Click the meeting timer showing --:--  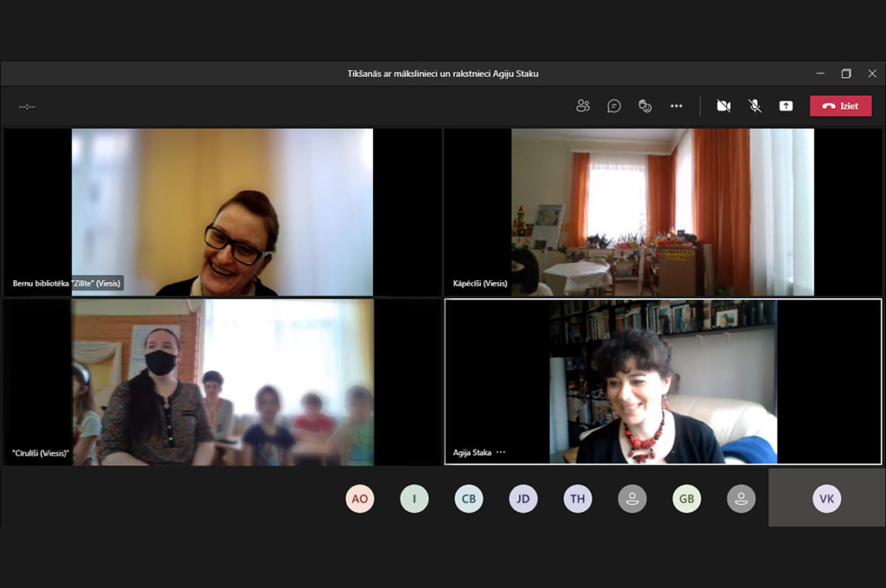[27, 106]
